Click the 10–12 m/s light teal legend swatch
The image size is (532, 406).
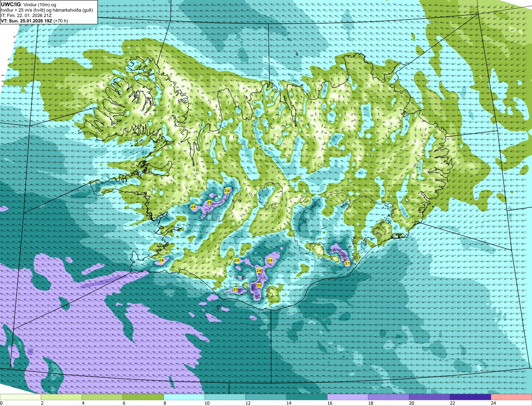[x=225, y=397]
